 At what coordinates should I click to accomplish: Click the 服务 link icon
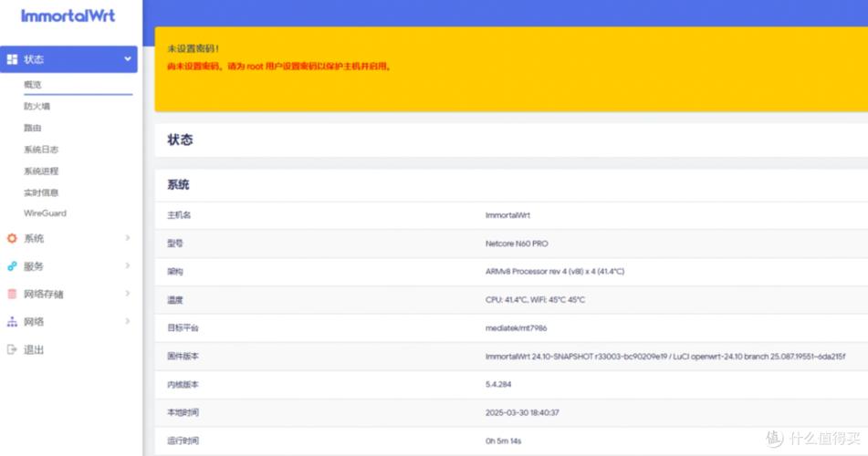[12, 266]
